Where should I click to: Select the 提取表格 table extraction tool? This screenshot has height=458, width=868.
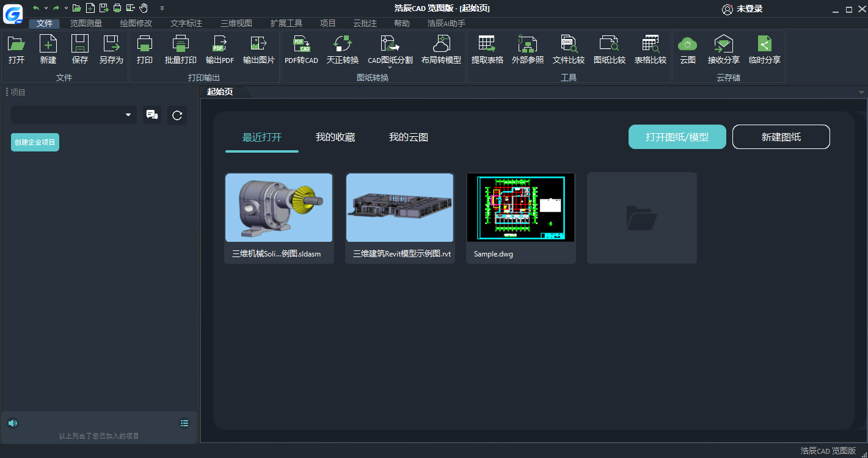[487, 44]
